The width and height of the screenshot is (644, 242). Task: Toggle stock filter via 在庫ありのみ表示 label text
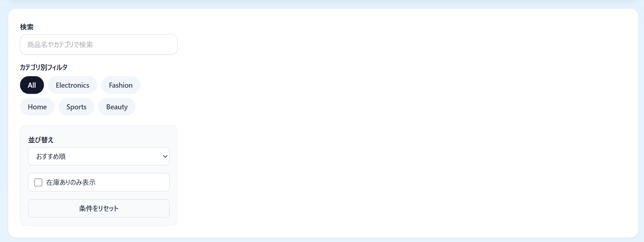[x=71, y=182]
